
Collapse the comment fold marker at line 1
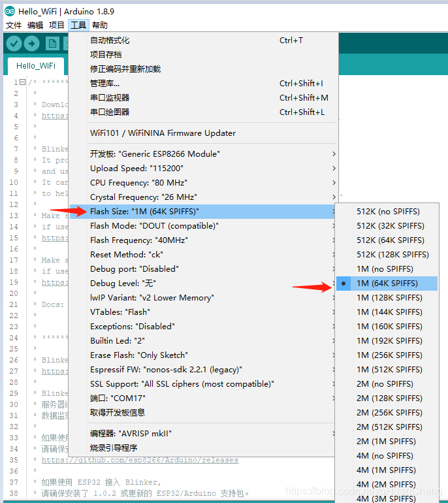pyautogui.click(x=22, y=82)
